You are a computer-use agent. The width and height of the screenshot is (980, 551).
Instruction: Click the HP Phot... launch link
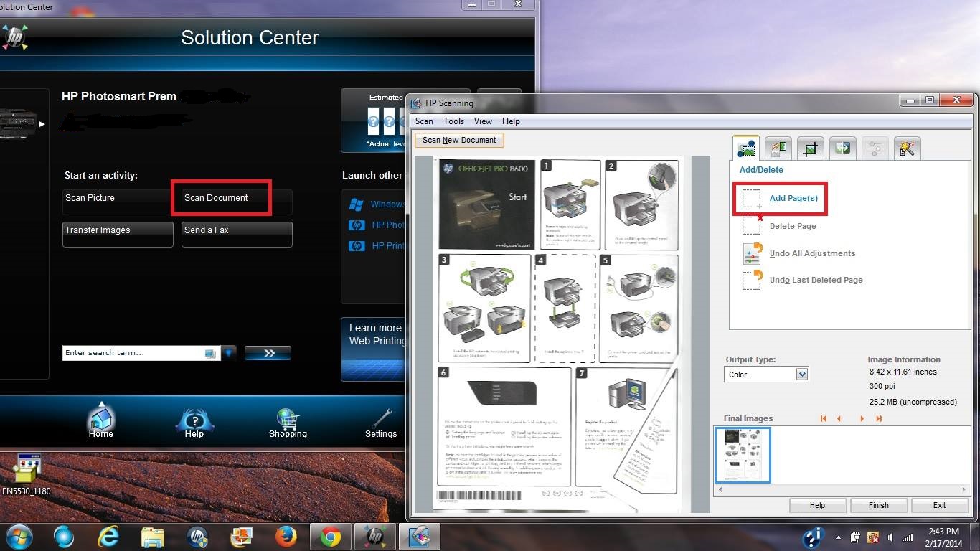click(x=388, y=225)
